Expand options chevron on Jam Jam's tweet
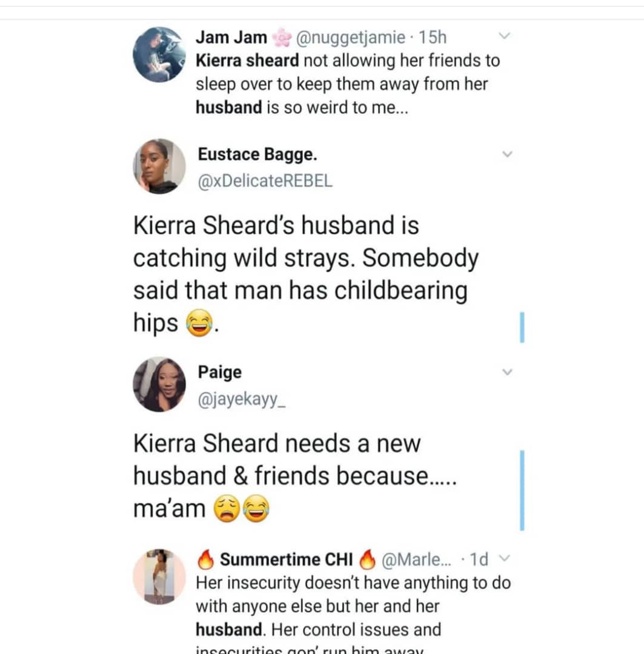Screen dimensions: 644x654 [505, 38]
